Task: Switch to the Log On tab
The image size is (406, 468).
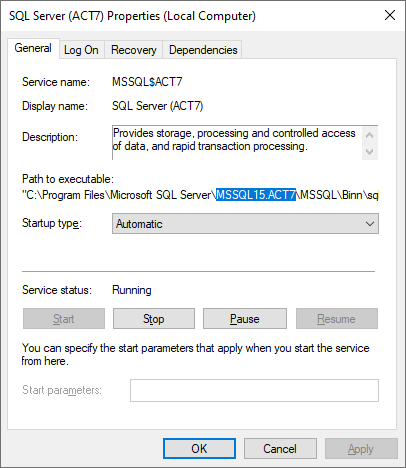Action: (82, 50)
